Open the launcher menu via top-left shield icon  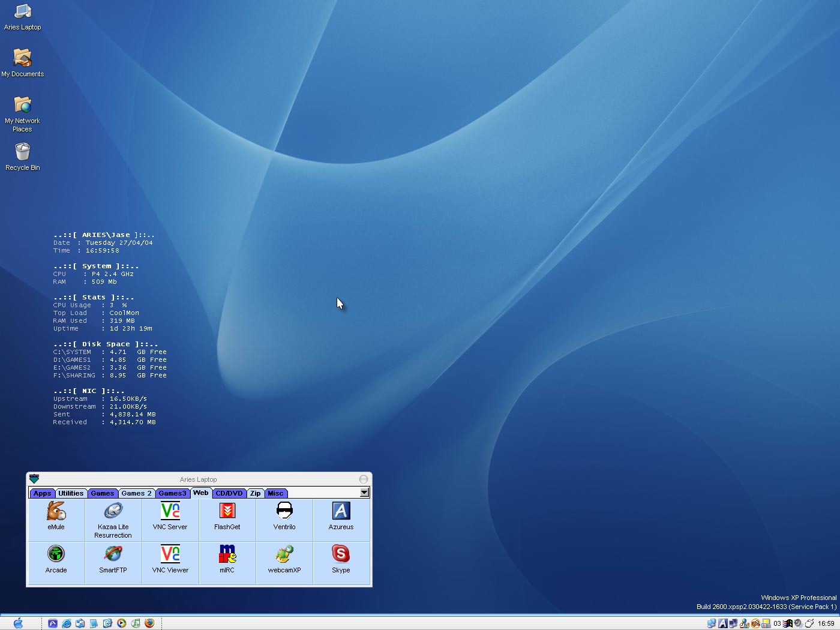coord(34,479)
